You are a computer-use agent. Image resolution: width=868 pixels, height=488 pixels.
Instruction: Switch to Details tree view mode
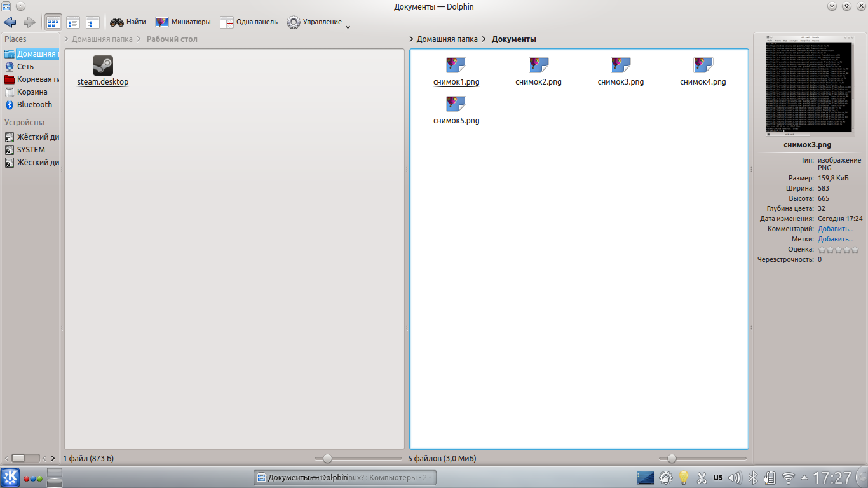coord(93,22)
